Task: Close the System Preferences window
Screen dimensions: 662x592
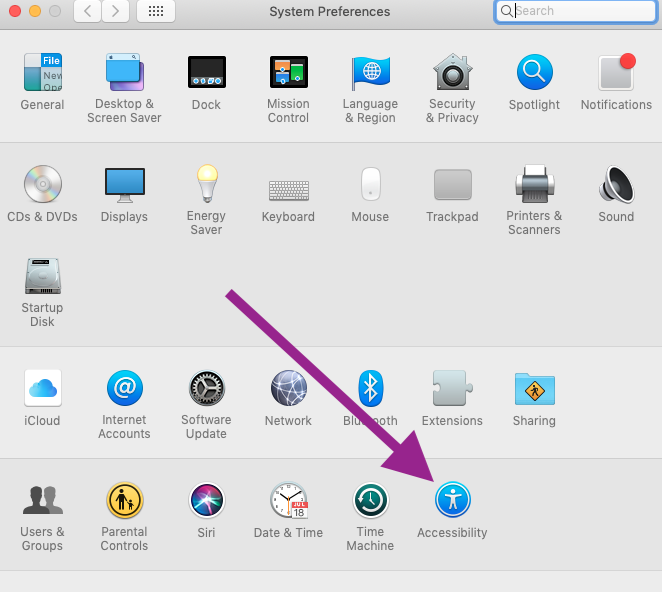Action: (15, 11)
